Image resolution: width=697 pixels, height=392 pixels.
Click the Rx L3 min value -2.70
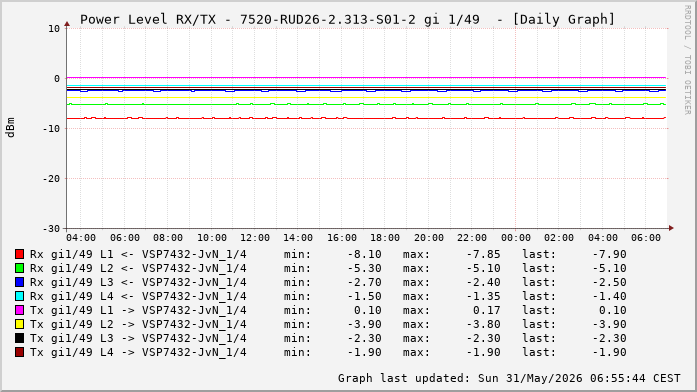(365, 282)
